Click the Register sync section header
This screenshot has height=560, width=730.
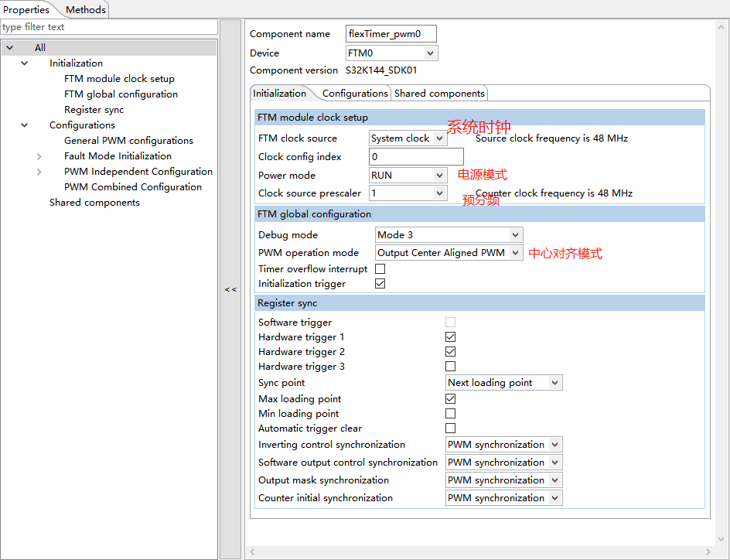click(479, 303)
